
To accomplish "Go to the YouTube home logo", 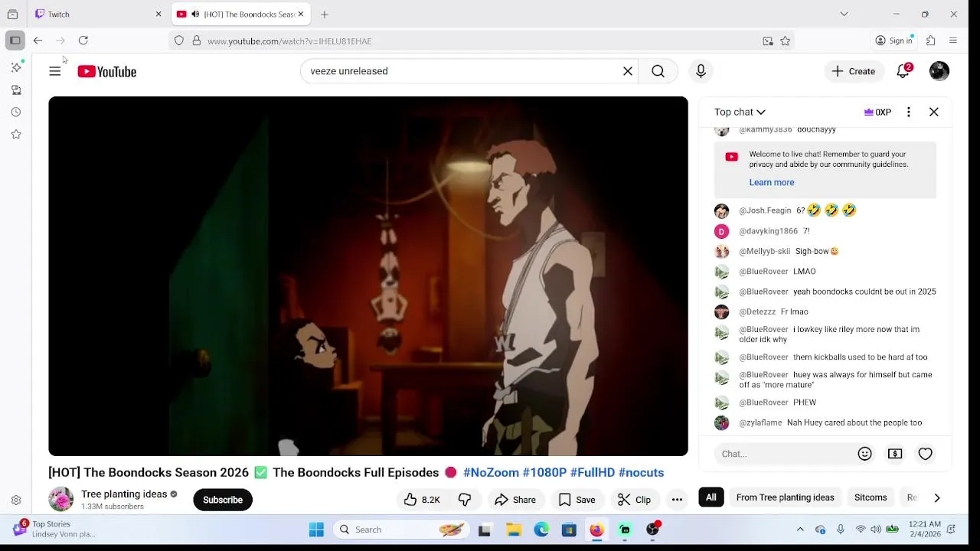I will (106, 71).
